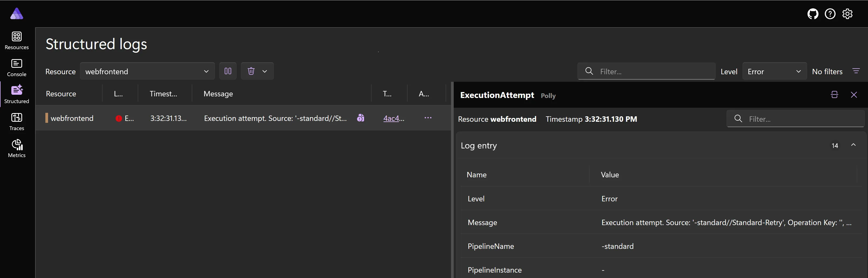The image size is (868, 278).
Task: Open the Aspire GitHub repository
Action: [813, 14]
